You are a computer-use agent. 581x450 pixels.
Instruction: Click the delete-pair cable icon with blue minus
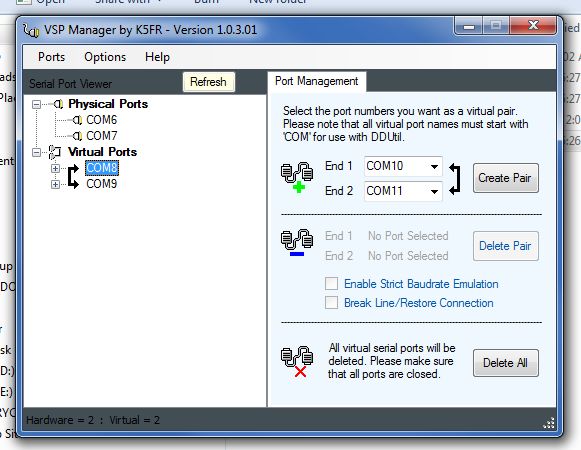[x=297, y=243]
